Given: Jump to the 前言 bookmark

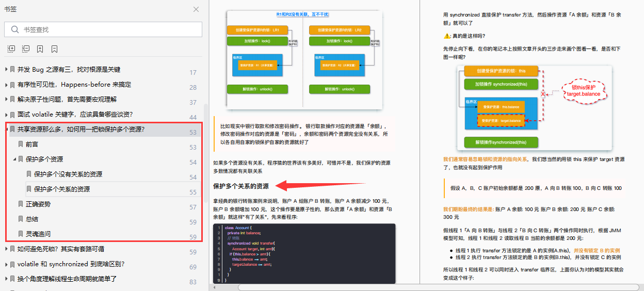Looking at the screenshot, I should point(32,144).
